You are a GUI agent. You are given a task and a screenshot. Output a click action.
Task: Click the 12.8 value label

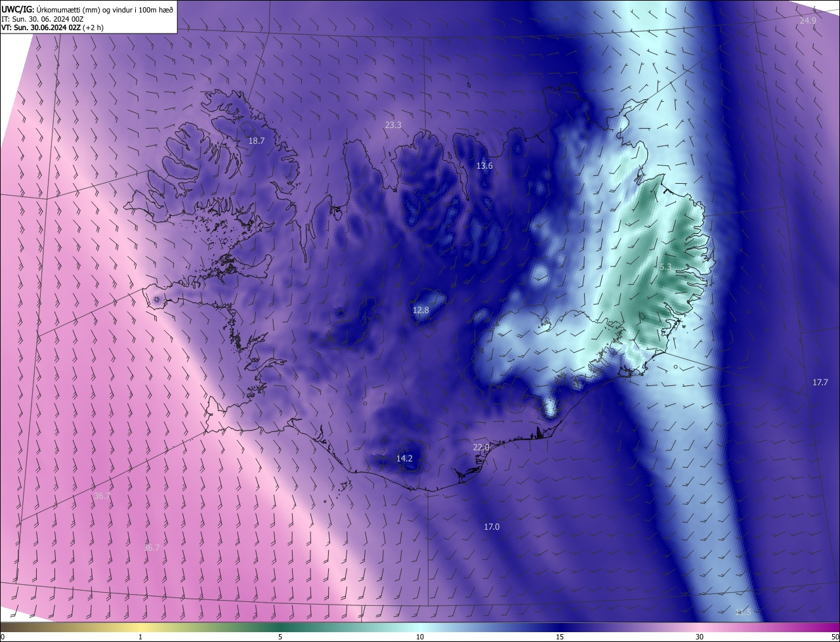coord(421,310)
